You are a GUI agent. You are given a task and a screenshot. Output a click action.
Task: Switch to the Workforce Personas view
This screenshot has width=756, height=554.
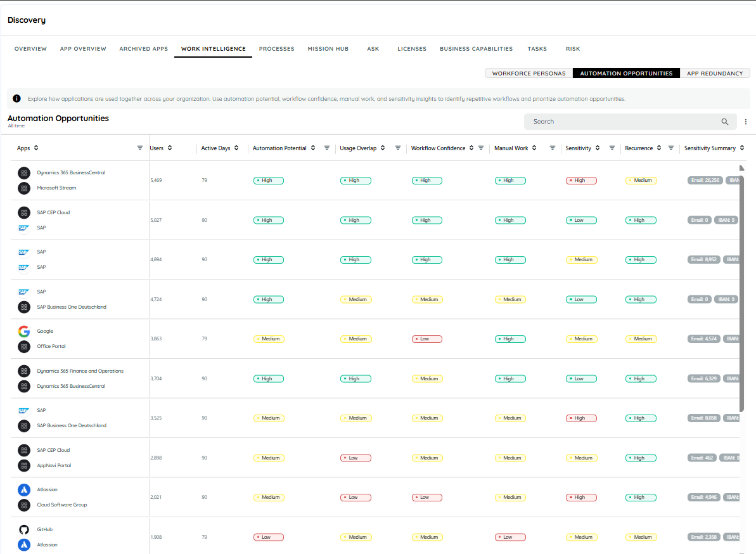(x=529, y=74)
